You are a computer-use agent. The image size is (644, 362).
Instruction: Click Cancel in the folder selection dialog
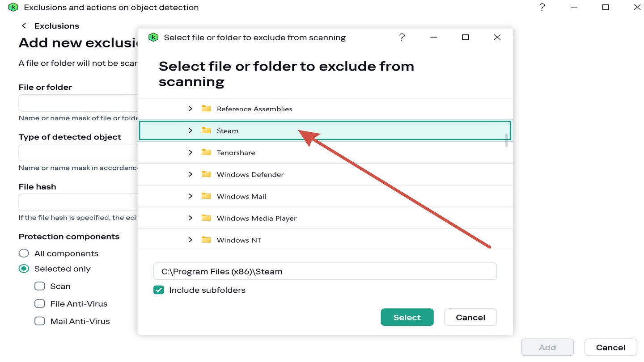pyautogui.click(x=470, y=317)
